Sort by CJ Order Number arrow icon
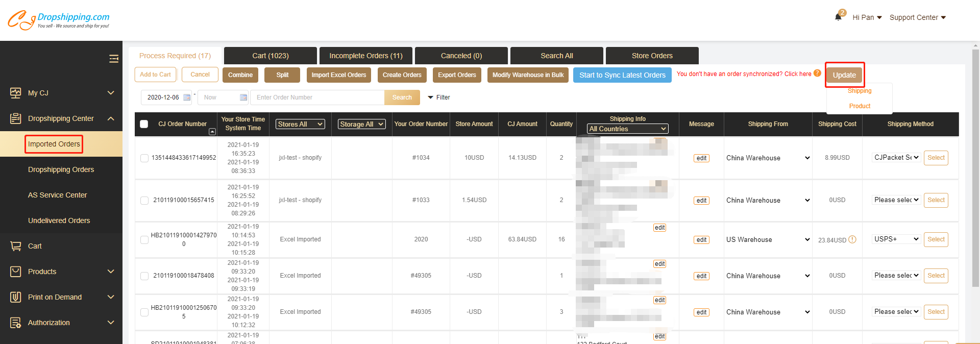This screenshot has height=344, width=980. (212, 132)
